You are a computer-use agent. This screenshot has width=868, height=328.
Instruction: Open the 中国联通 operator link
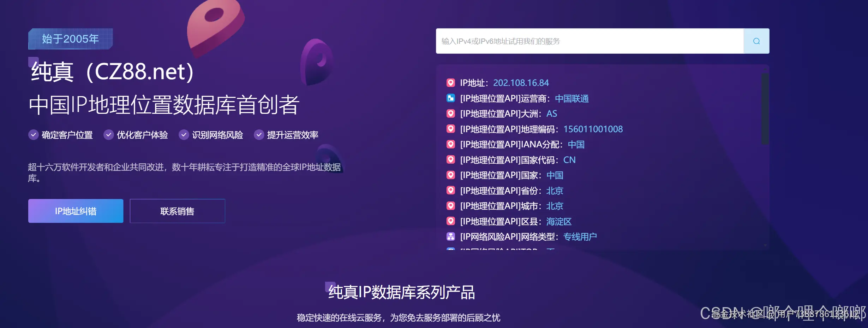[572, 99]
